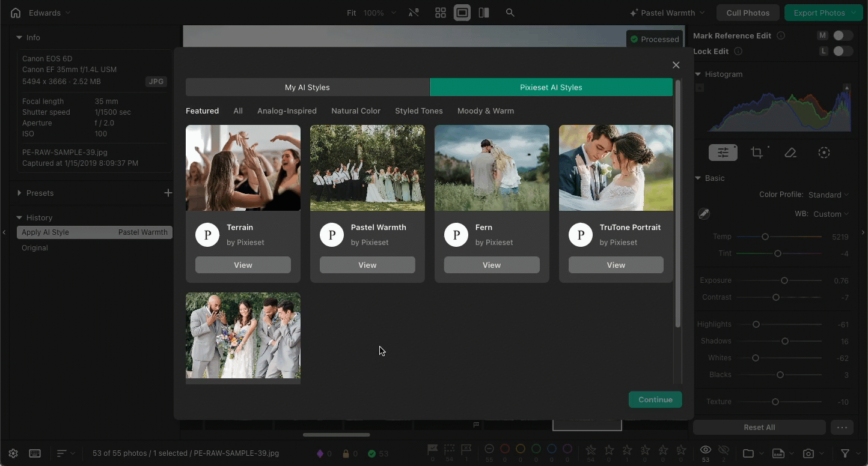Screen dimensions: 868x466
Task: Click the Continue button
Action: coord(655,400)
